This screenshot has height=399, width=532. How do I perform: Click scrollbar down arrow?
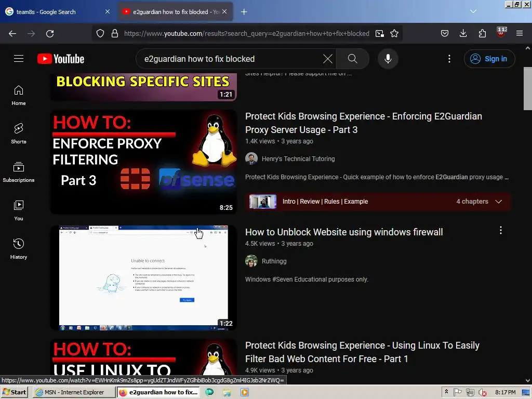528,380
